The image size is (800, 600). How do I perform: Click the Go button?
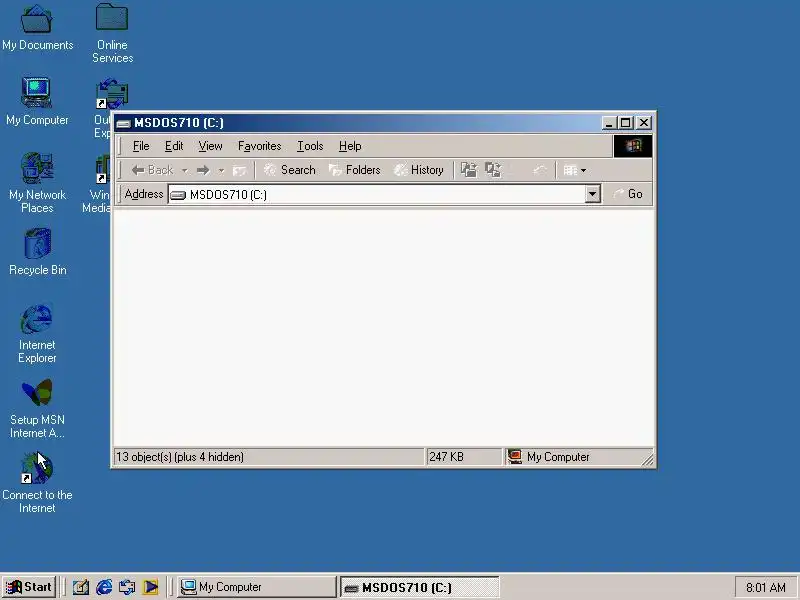[x=628, y=194]
